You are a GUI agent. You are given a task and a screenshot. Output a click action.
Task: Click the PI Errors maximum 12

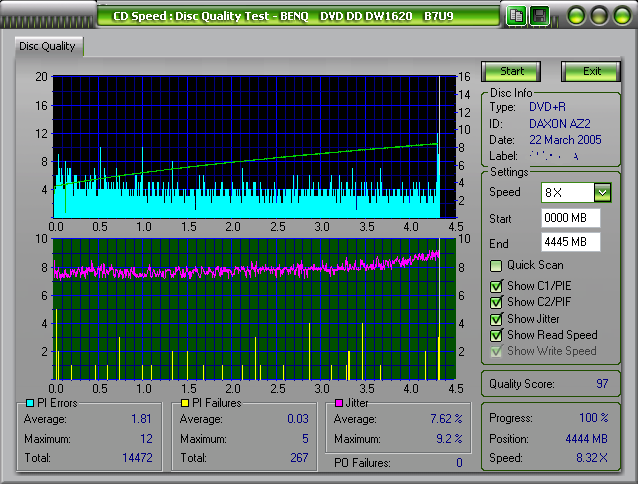[x=146, y=438]
